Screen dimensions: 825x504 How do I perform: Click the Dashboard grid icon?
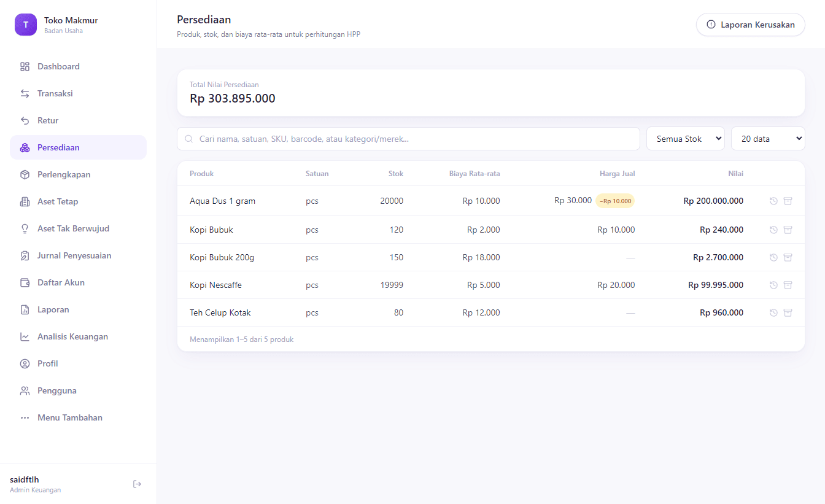(x=25, y=66)
